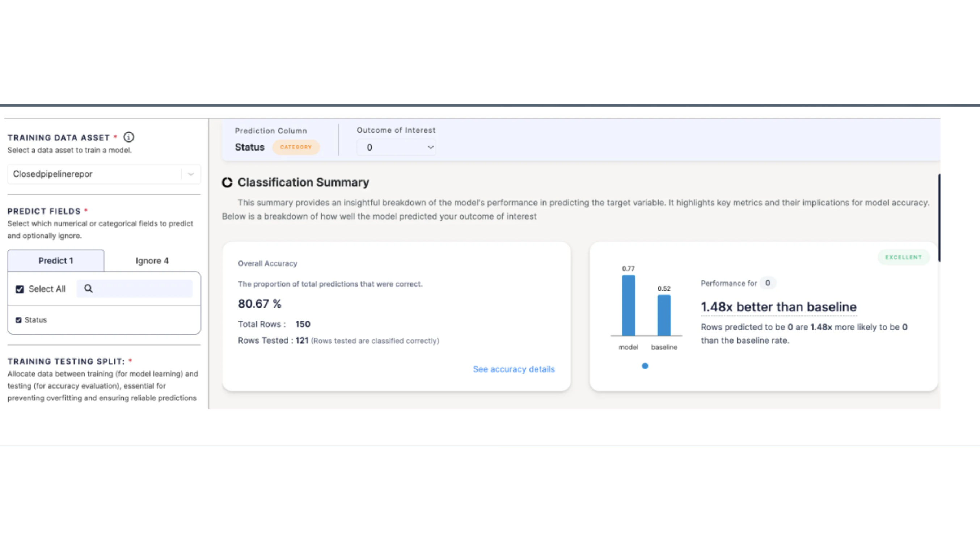Click the 1.48x better than baseline heading
The width and height of the screenshot is (980, 551).
tap(778, 307)
